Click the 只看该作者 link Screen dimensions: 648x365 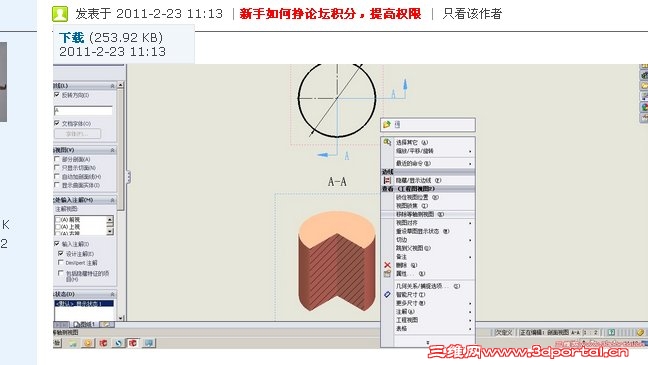pyautogui.click(x=472, y=14)
